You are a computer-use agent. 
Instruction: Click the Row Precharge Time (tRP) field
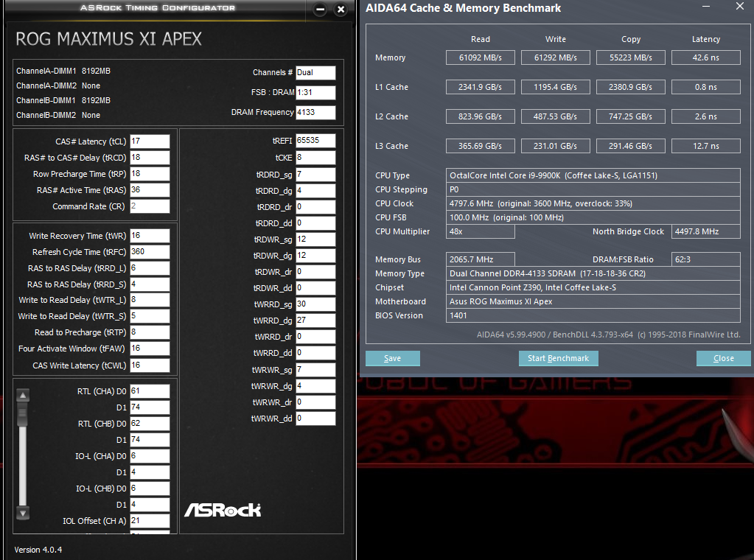tap(150, 174)
